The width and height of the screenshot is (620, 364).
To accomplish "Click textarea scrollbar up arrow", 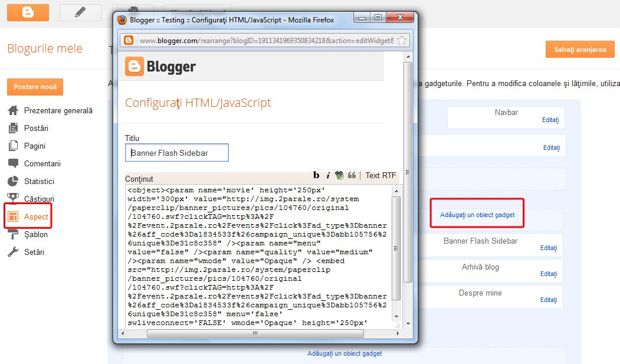I will [396, 191].
